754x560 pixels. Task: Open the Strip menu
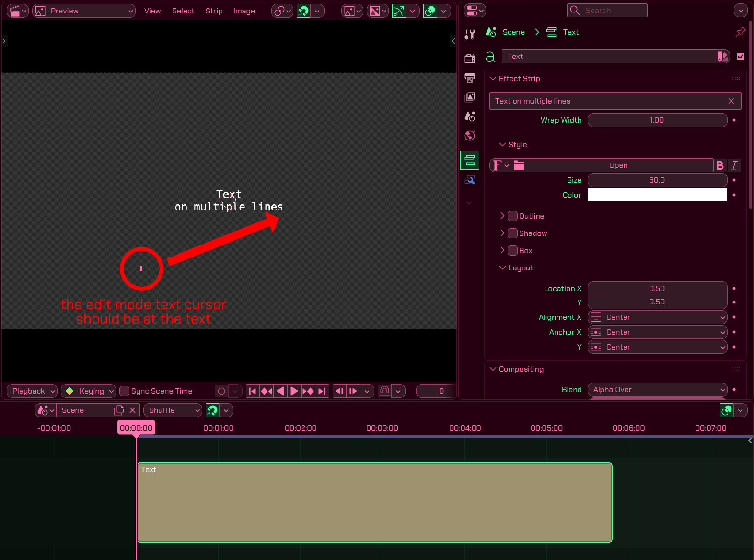click(x=214, y=11)
